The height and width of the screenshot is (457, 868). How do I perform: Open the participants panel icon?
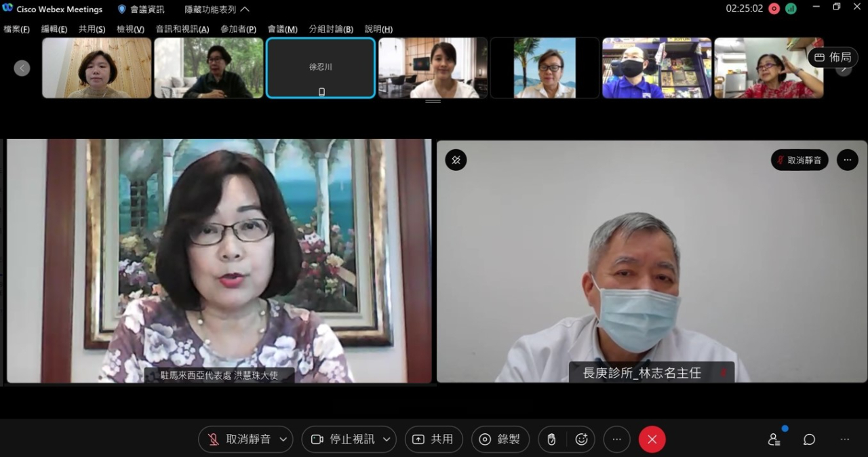click(x=774, y=439)
